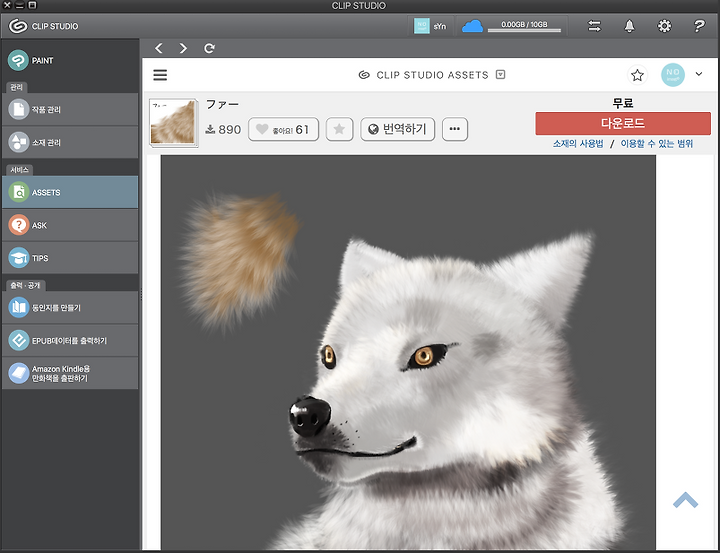The height and width of the screenshot is (553, 720).
Task: Open favorites star in Assets header
Action: click(x=637, y=75)
